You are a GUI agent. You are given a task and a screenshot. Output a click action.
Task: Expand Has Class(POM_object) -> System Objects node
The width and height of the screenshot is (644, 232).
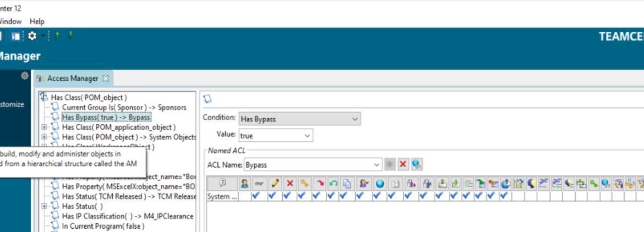(x=45, y=137)
